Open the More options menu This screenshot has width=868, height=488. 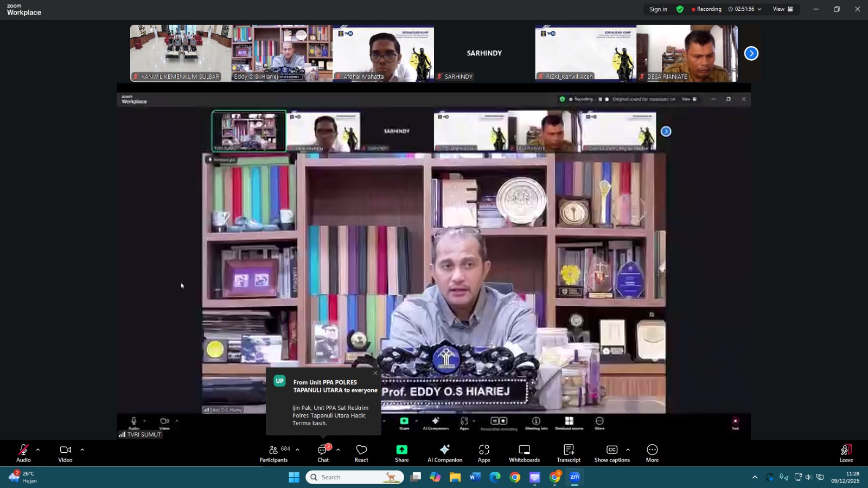(x=652, y=452)
